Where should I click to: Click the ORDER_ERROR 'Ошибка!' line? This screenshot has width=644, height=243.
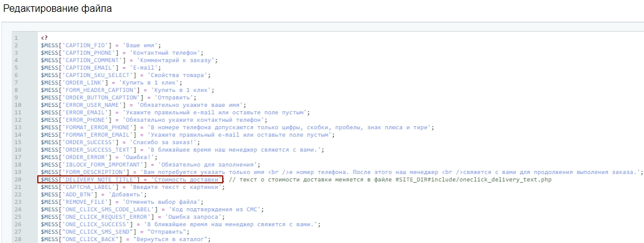99,157
